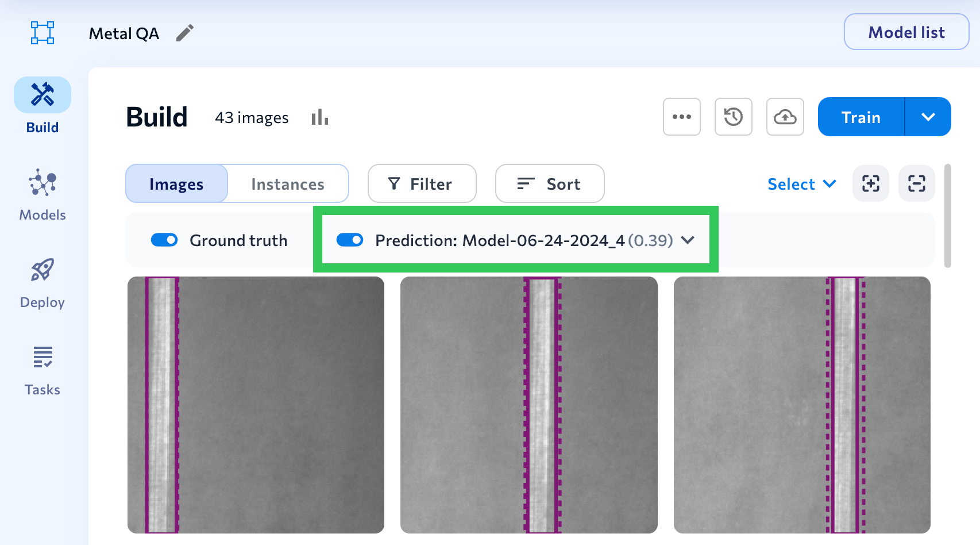Screen dimensions: 980x545
Task: Open the Select dropdown
Action: (802, 184)
